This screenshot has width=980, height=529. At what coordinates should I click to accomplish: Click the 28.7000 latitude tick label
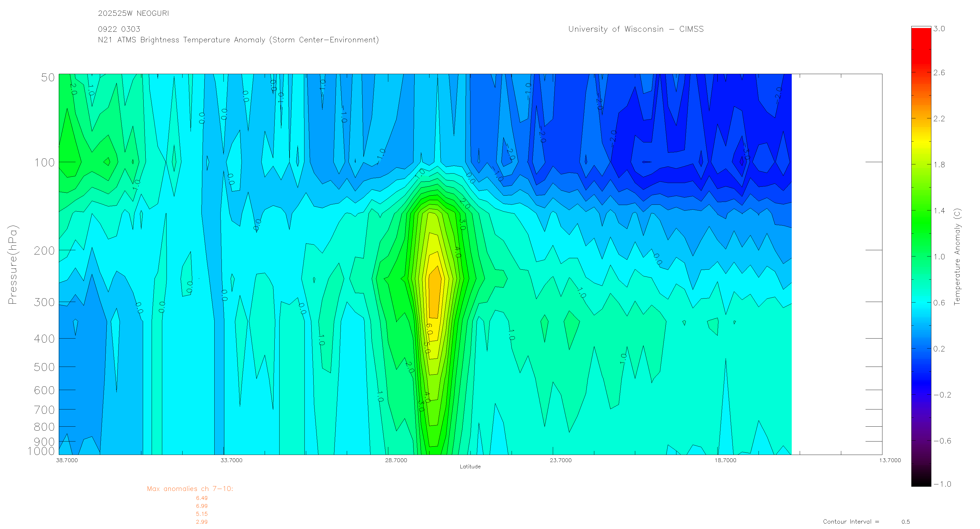coord(396,460)
